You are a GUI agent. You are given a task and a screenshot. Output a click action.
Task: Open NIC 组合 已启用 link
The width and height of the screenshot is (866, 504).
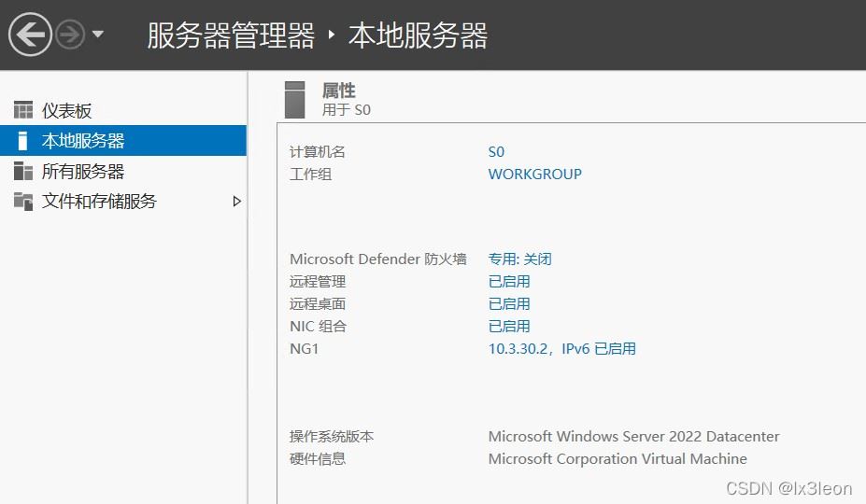pyautogui.click(x=509, y=327)
